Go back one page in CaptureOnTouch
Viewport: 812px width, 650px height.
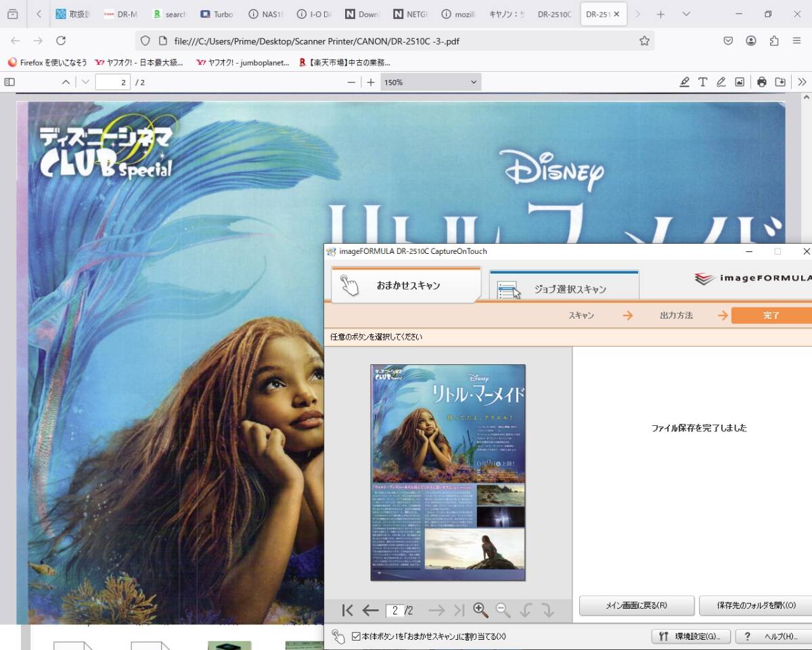point(370,610)
